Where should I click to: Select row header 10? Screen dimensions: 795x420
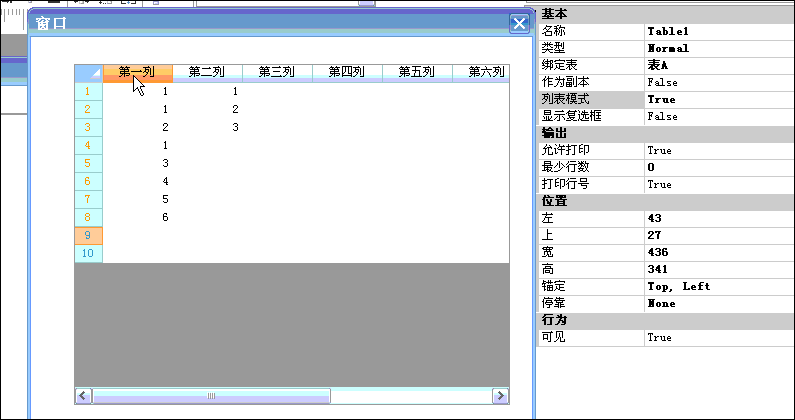click(x=89, y=254)
